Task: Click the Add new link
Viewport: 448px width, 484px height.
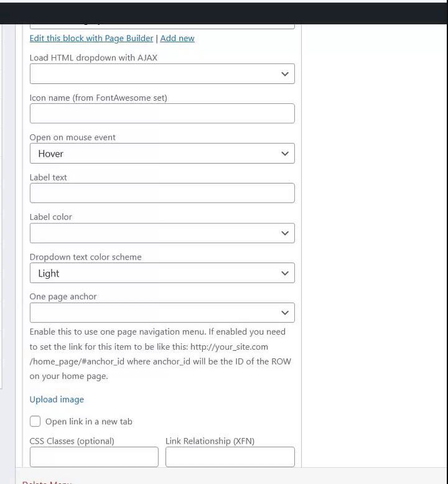Action: click(x=177, y=38)
